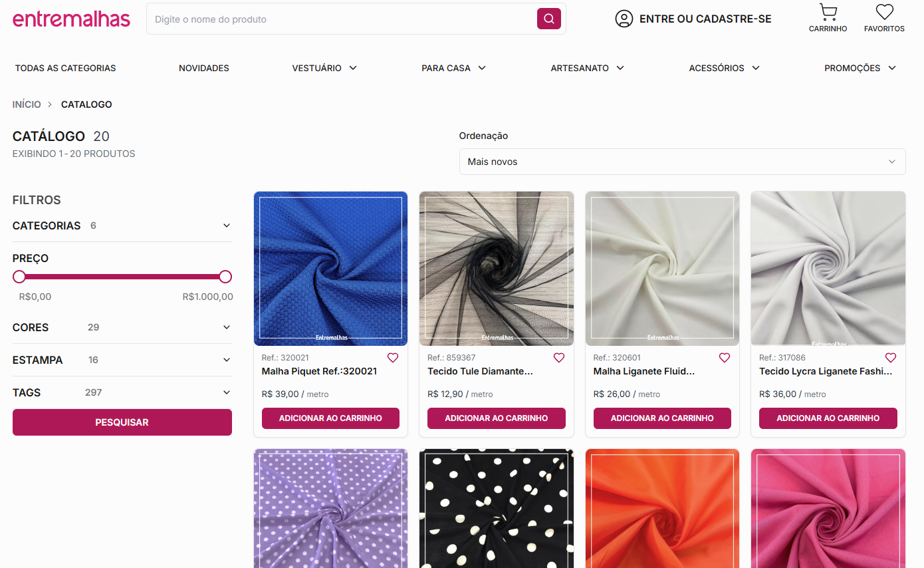Image resolution: width=924 pixels, height=568 pixels.
Task: Click the Ref.: 859367 text
Action: [451, 357]
